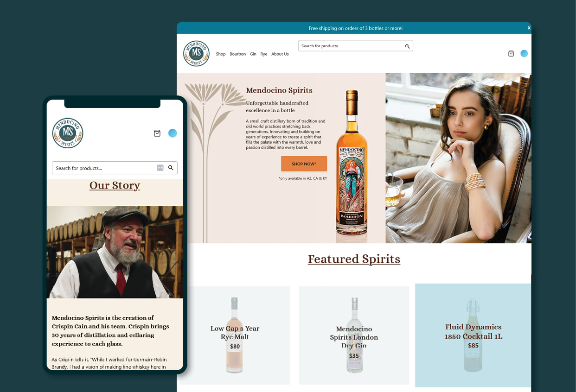Screen dimensions: 576x392
Task: Open the Our Story link on mobile
Action: click(115, 185)
